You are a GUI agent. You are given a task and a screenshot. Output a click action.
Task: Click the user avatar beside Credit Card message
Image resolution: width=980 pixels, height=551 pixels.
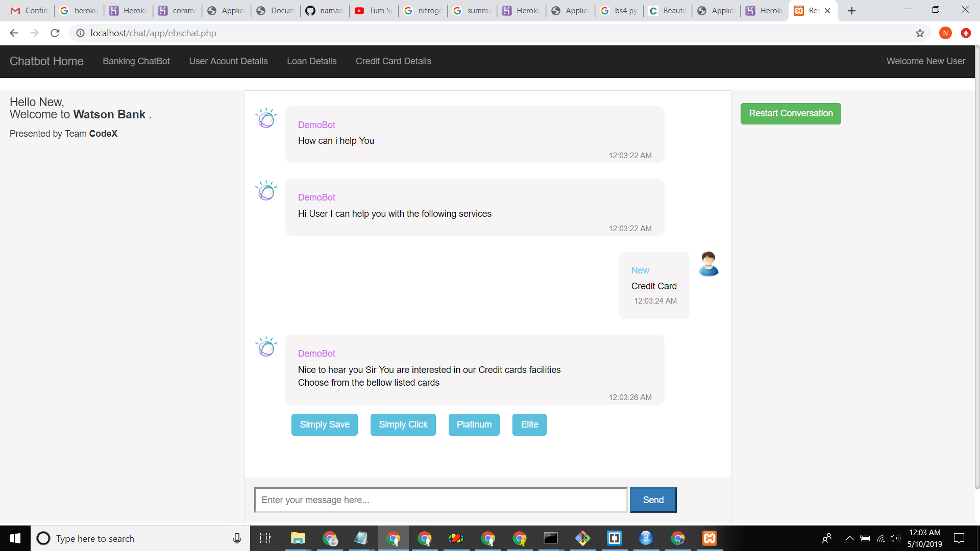(708, 263)
